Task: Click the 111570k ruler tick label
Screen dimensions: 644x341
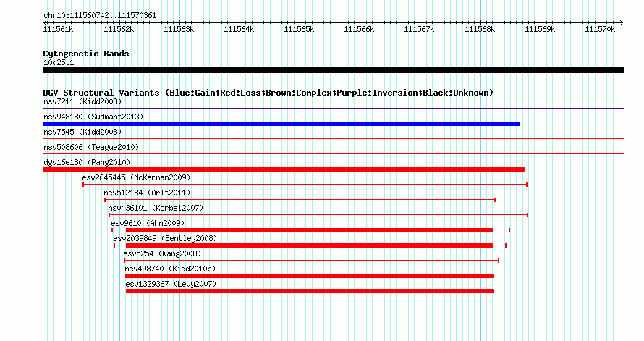Action: pyautogui.click(x=600, y=29)
